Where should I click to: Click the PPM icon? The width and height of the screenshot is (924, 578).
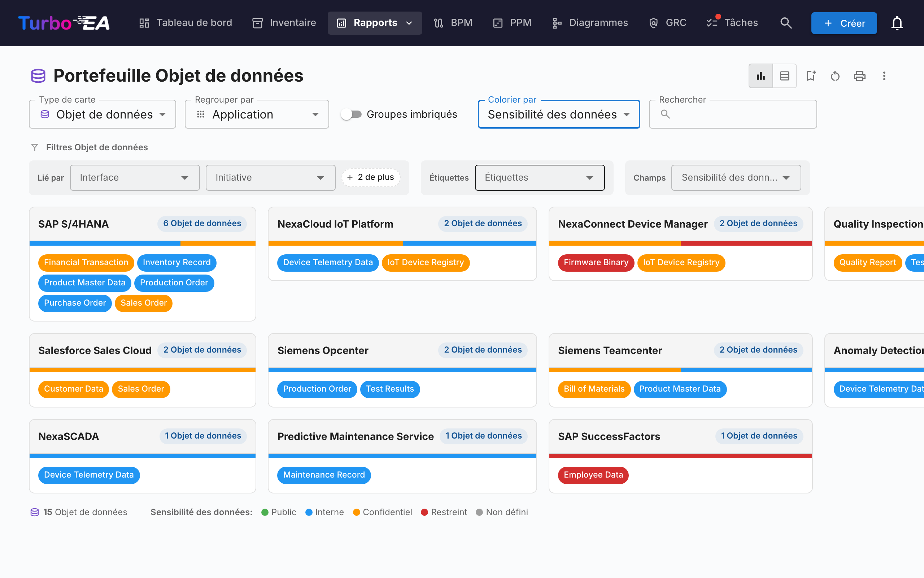coord(498,23)
